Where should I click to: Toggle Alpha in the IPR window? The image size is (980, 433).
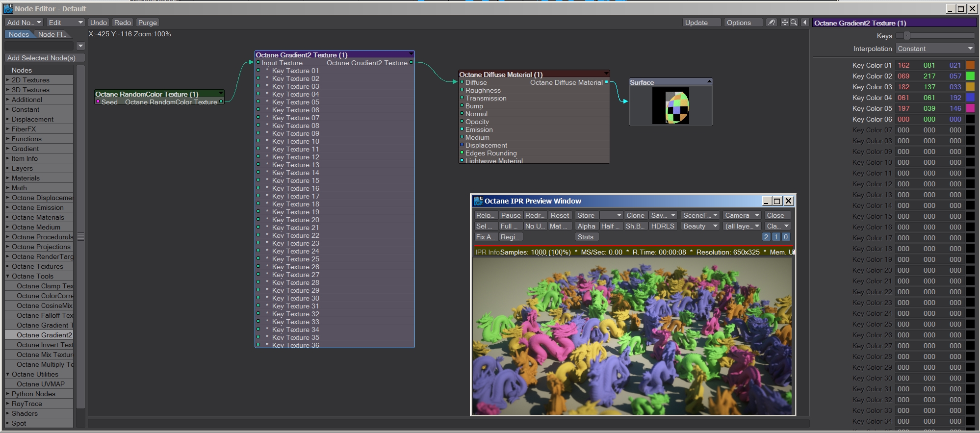pos(586,226)
